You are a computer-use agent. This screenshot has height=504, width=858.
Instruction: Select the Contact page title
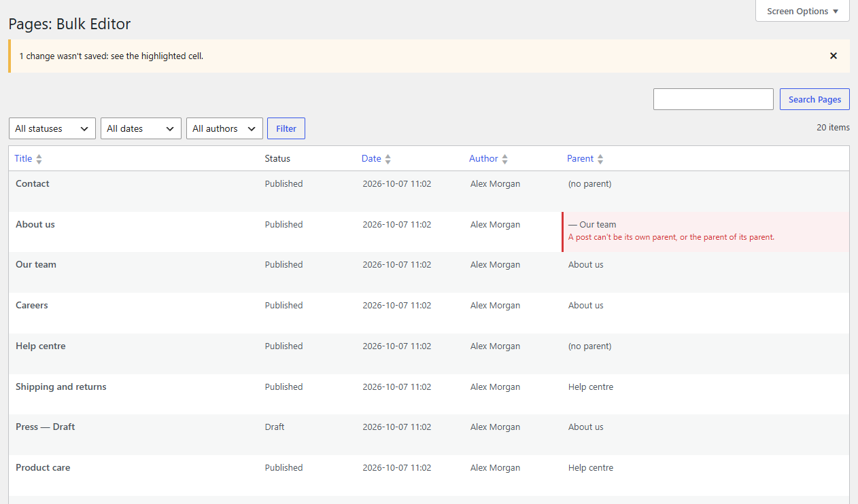point(33,183)
